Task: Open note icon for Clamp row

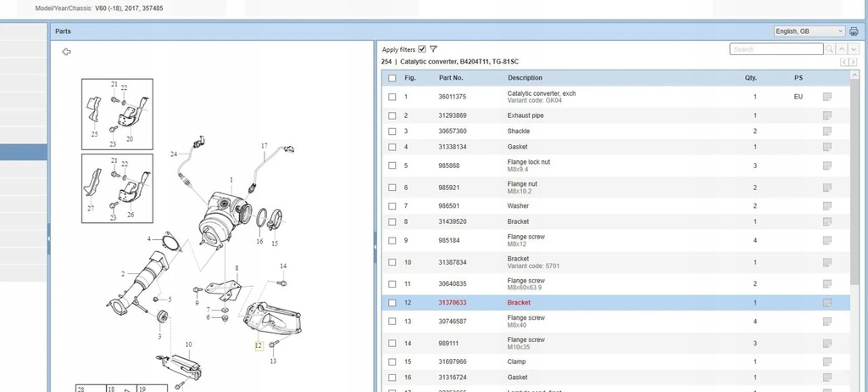Action: pyautogui.click(x=827, y=362)
